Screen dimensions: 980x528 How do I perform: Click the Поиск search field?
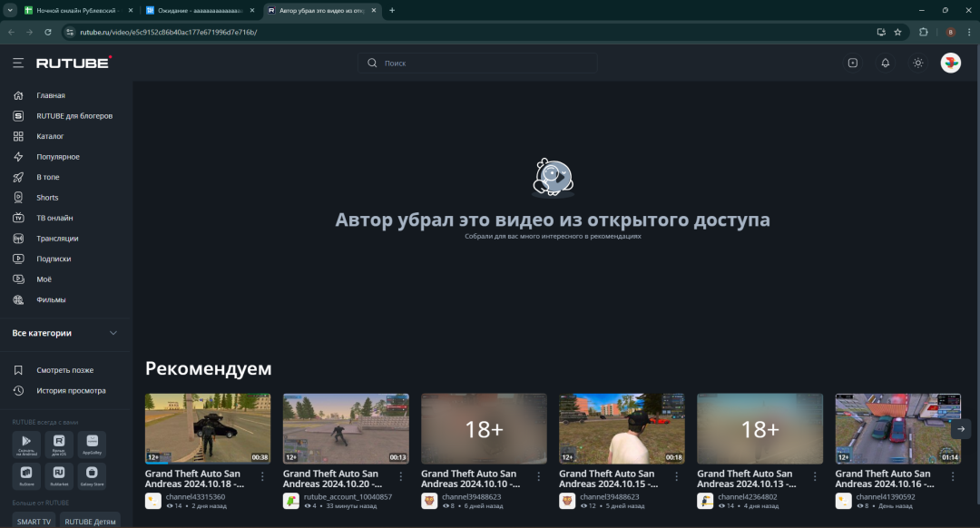pos(477,64)
